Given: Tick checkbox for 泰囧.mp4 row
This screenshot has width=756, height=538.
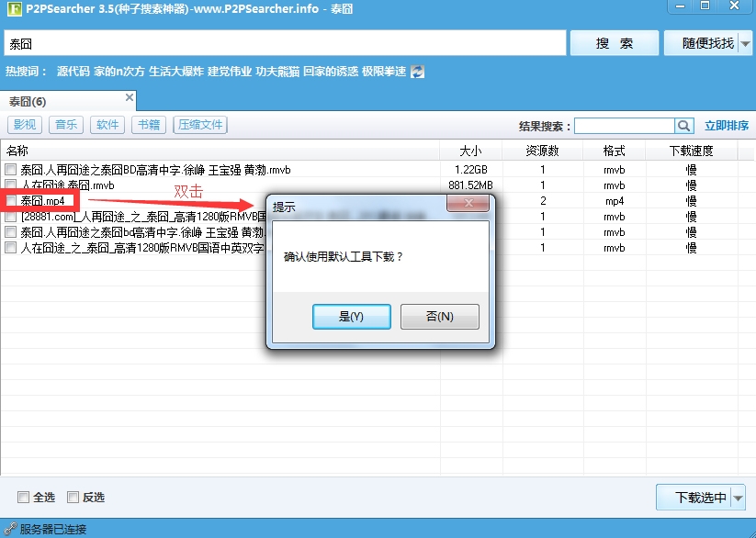Looking at the screenshot, I should point(11,200).
